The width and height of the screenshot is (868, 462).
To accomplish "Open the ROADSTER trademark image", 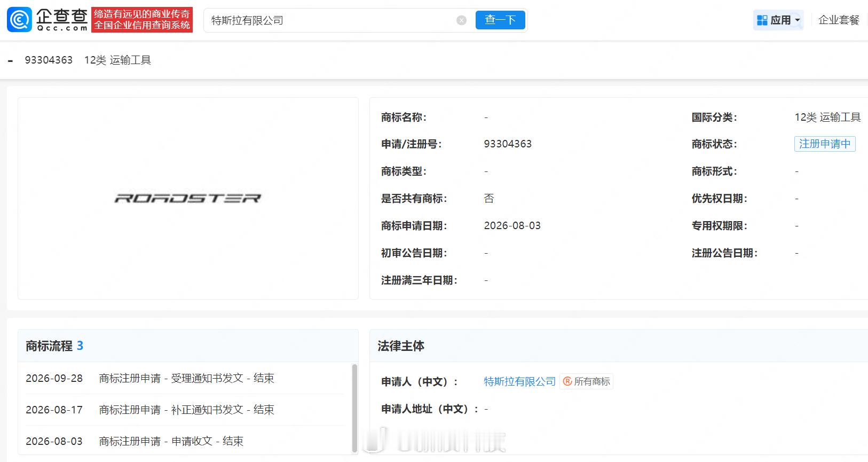I will click(188, 198).
